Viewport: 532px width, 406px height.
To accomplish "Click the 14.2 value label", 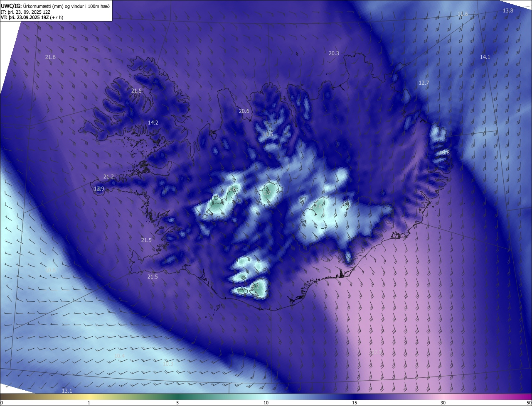I will (153, 122).
